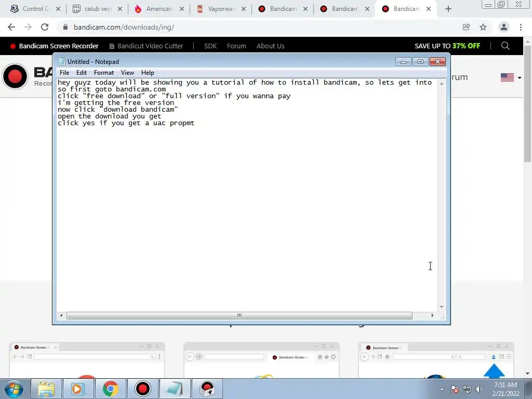Click taskbar clock showing 7:51 AM

point(506,389)
